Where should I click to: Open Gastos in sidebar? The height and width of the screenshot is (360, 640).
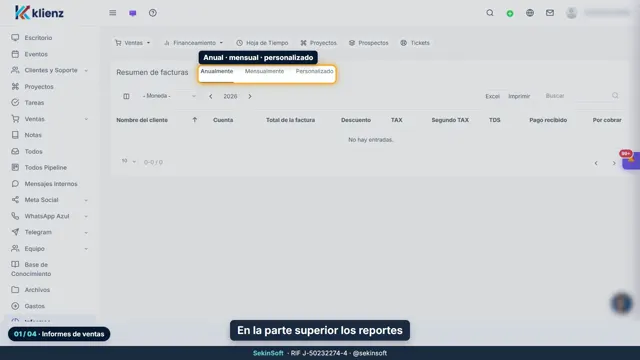click(34, 306)
